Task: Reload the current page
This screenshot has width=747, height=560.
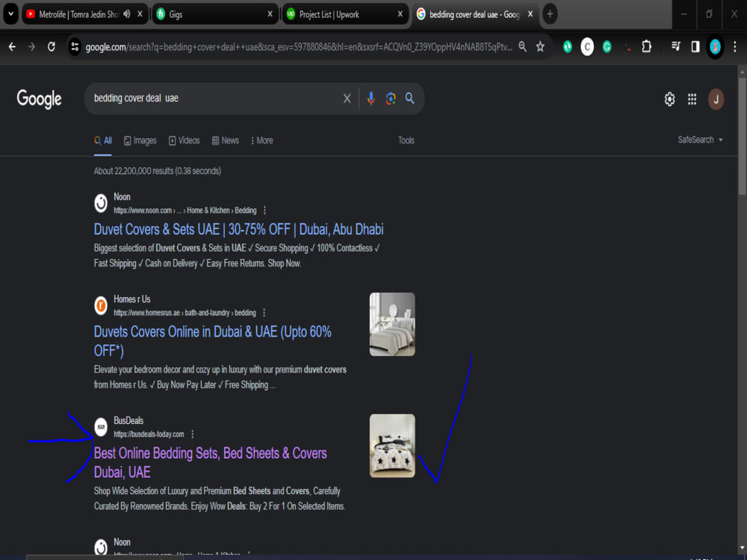Action: point(52,46)
